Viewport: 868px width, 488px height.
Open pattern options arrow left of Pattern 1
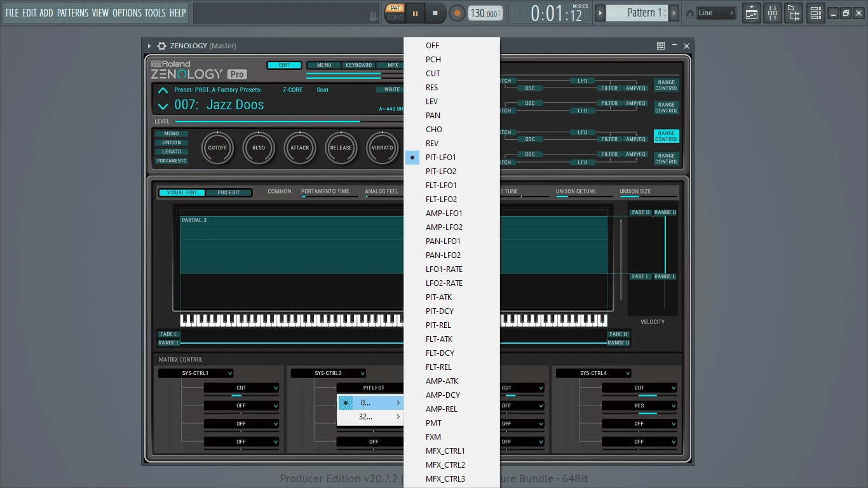click(x=599, y=13)
